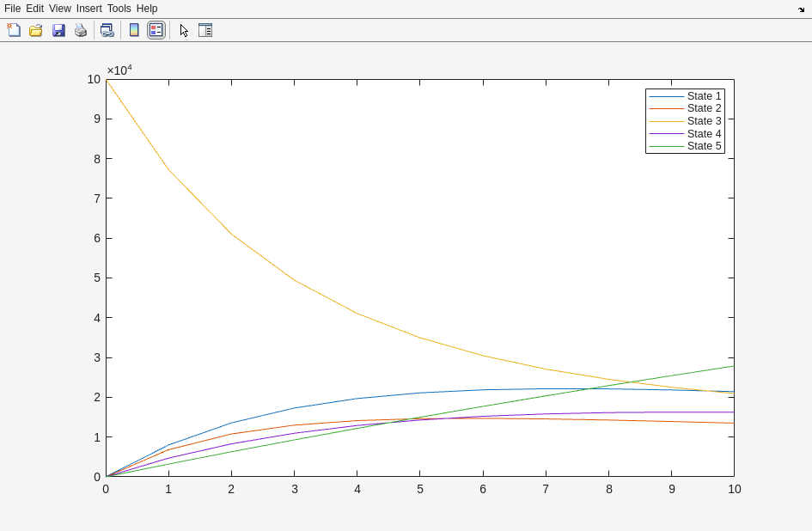Click the ×10⁴ axis exponent label

(119, 70)
